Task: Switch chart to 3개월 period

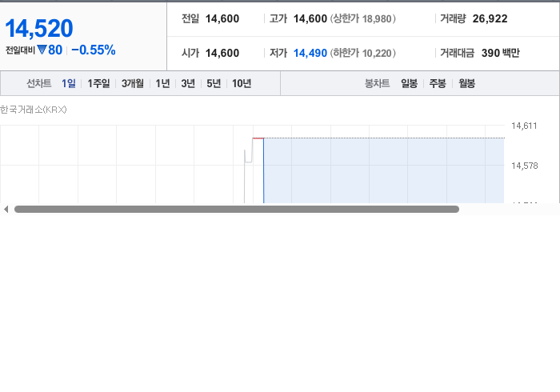Action: click(133, 83)
